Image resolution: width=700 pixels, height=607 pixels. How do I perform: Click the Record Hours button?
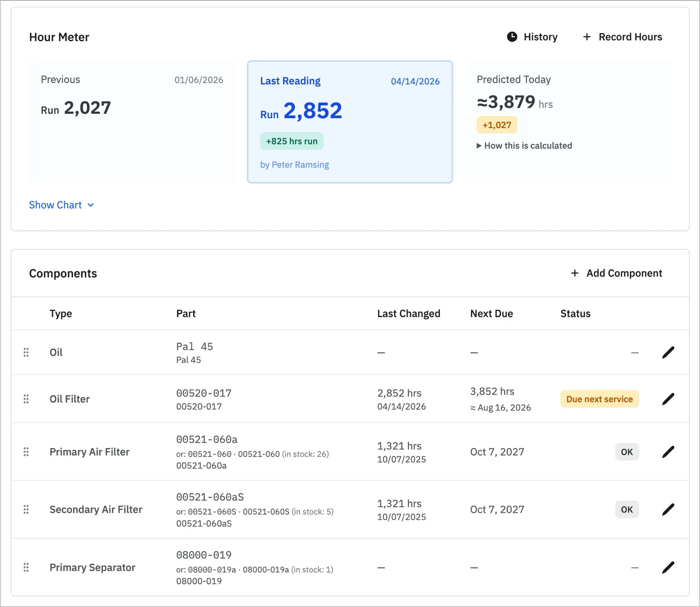pos(622,37)
